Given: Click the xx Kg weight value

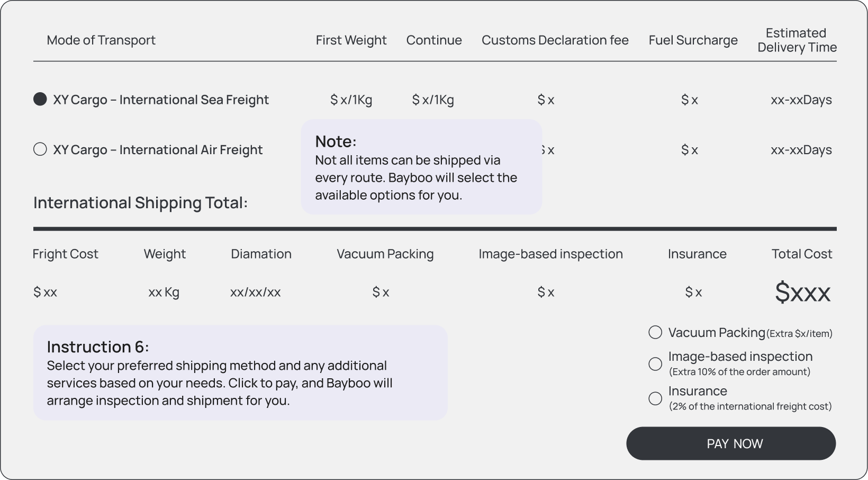Looking at the screenshot, I should click(x=164, y=292).
